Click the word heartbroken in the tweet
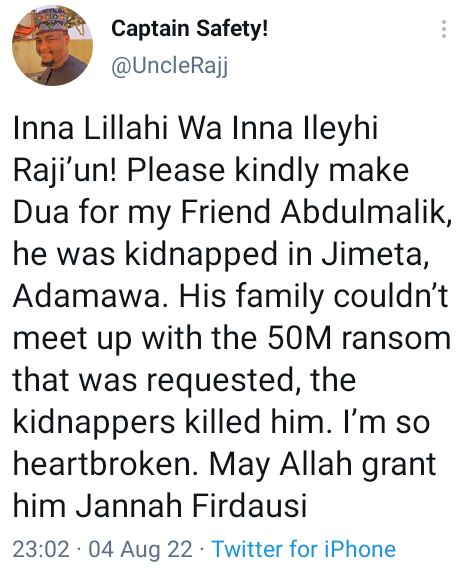 click(108, 464)
